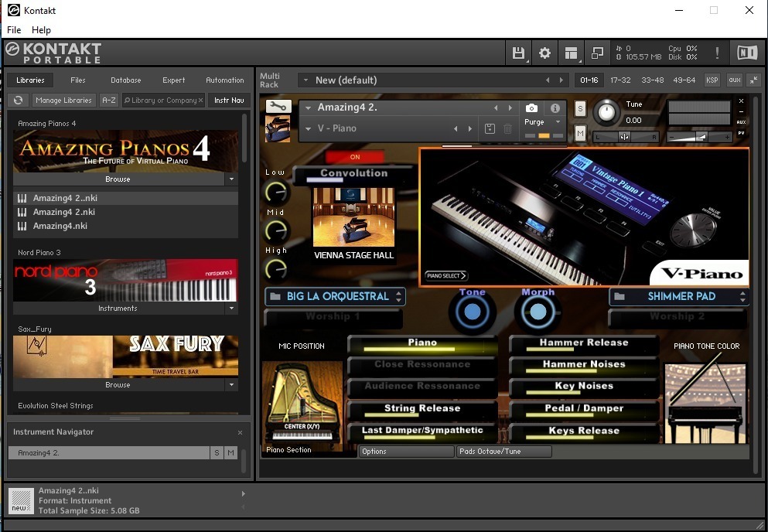Click the SHIMMER PAD folder icon
This screenshot has width=768, height=532.
pos(620,296)
